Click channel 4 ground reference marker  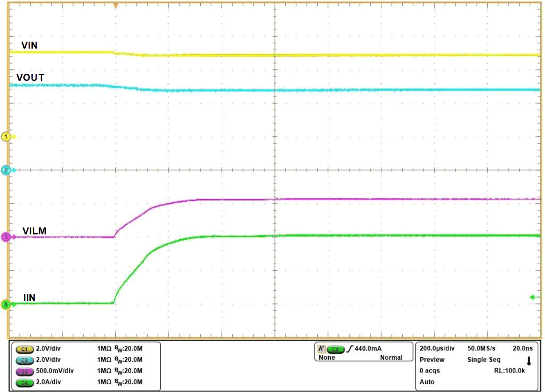(x=7, y=304)
